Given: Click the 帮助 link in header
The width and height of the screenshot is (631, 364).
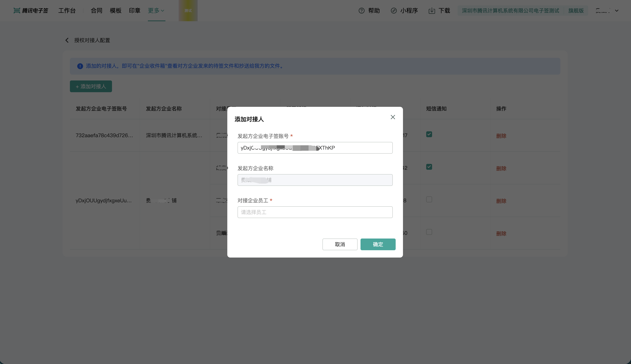Looking at the screenshot, I should point(374,10).
